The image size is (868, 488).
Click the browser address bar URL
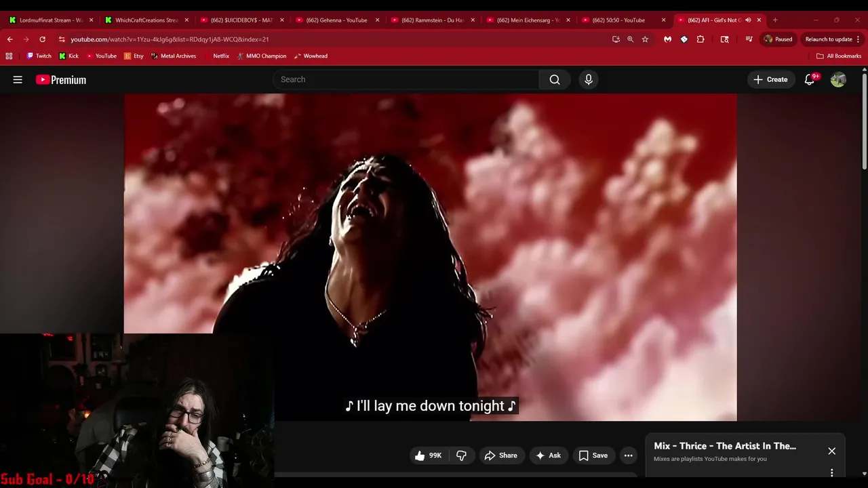pos(170,39)
